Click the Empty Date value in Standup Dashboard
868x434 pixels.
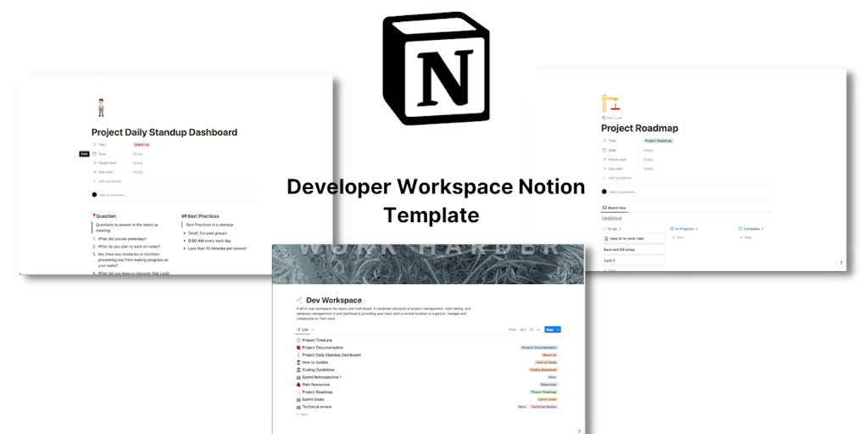(138, 154)
